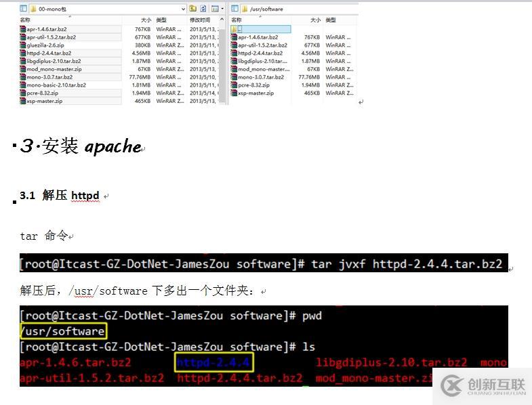532x405 pixels.
Task: Click archive icon of mono-3.0.7.tar.bz2 in right pane
Action: [234, 77]
